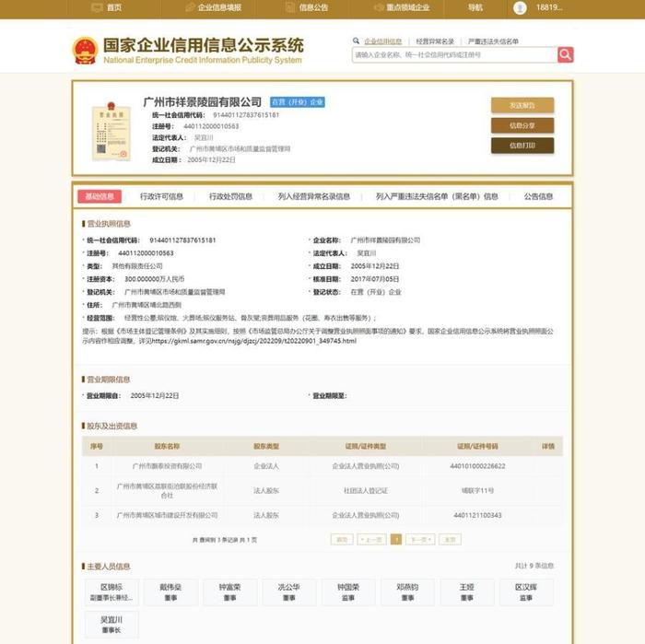Image resolution: width=645 pixels, height=644 pixels.
Task: Select the 严重违法失信名单 search category
Action: point(493,41)
